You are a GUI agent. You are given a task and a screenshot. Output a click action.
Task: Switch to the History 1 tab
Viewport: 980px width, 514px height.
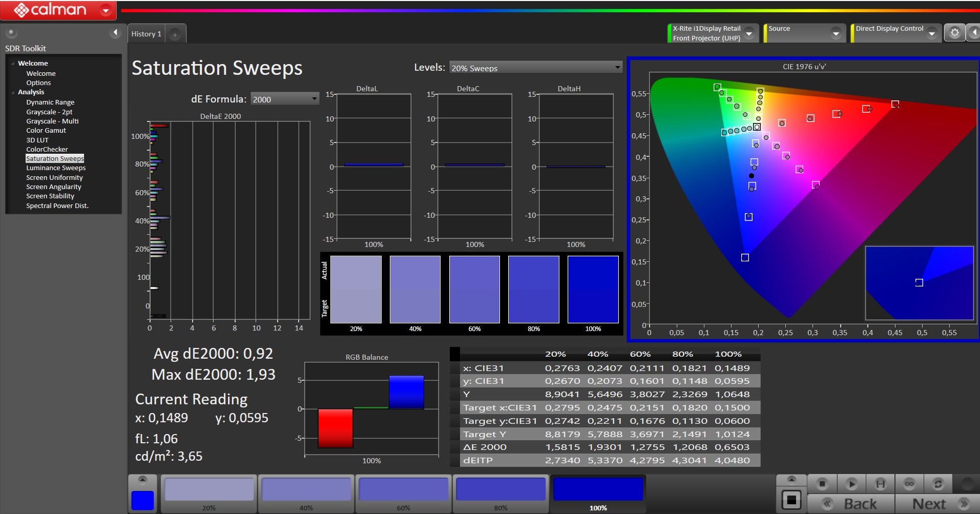click(x=147, y=34)
